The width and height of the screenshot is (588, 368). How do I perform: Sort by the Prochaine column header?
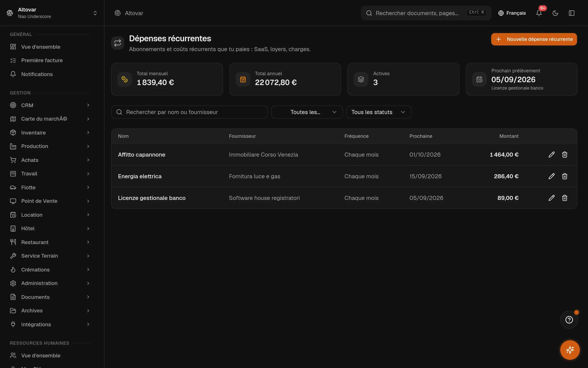pyautogui.click(x=421, y=136)
